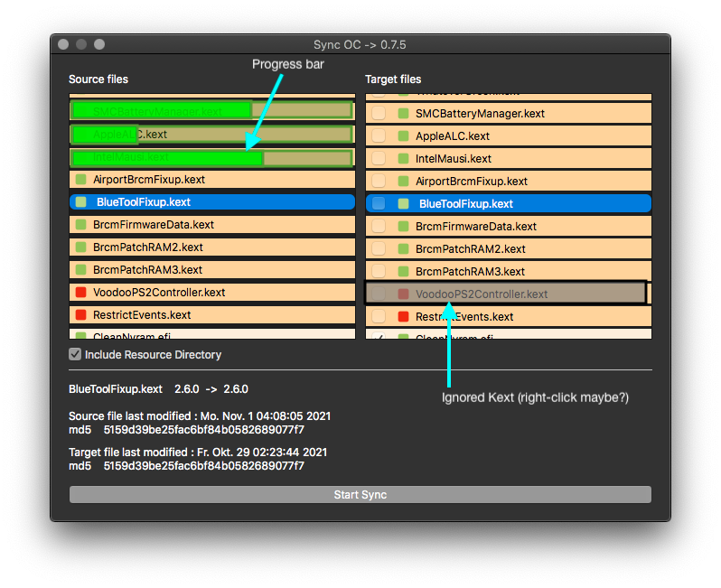Toggle the Include Resource Directory checkbox
The image size is (721, 588).
click(x=75, y=354)
